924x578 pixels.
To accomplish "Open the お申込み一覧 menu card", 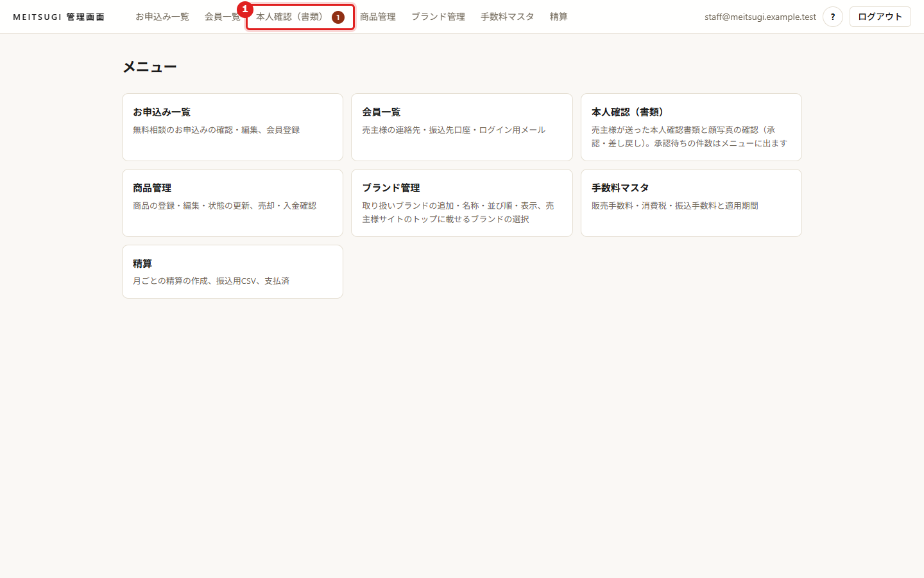I will coord(232,127).
